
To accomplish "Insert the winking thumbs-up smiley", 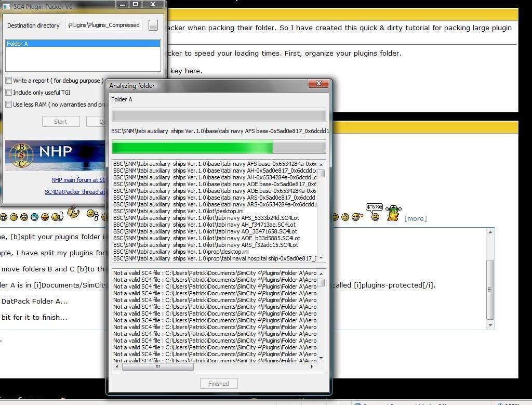I will 57,216.
